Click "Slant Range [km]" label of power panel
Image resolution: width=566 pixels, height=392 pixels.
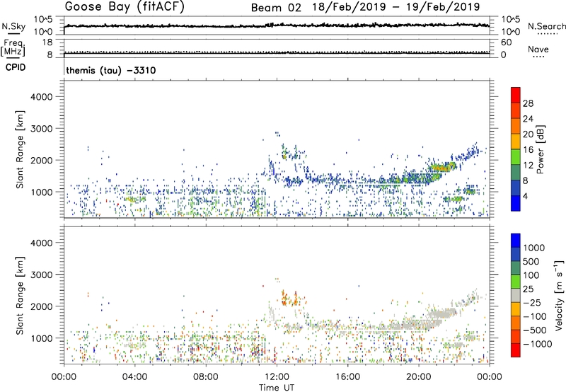pos(20,149)
